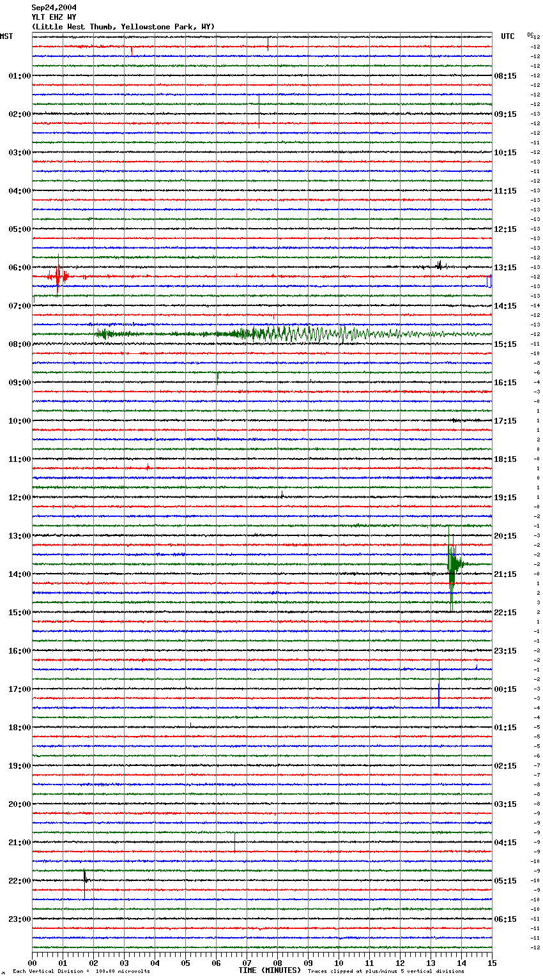Viewport: 543px width, 980px height.
Task: Select the 00:15 UTC time label
Action: [505, 689]
